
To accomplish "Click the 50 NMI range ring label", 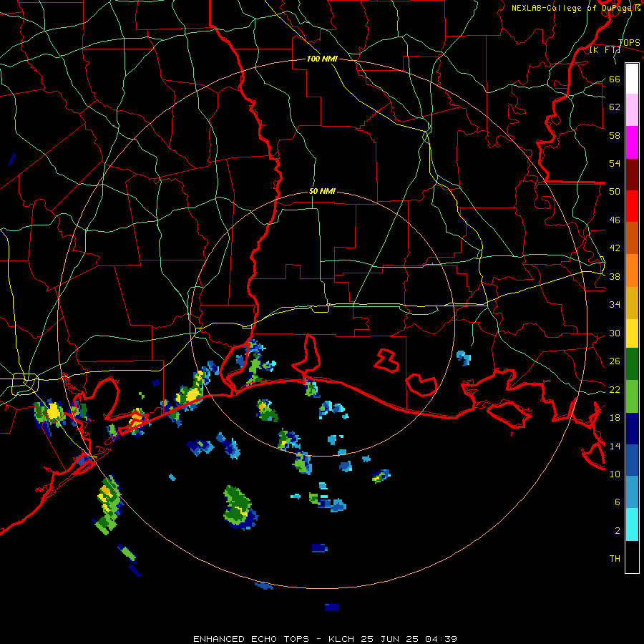I will point(322,191).
